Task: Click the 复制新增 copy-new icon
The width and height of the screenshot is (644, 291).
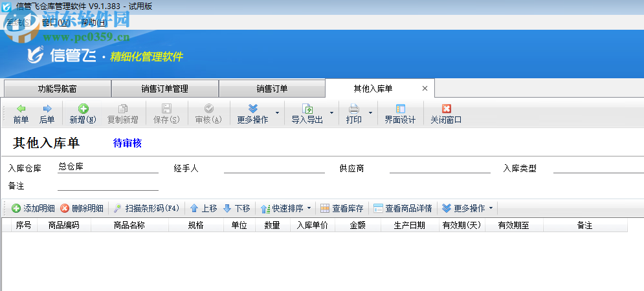Action: point(122,109)
